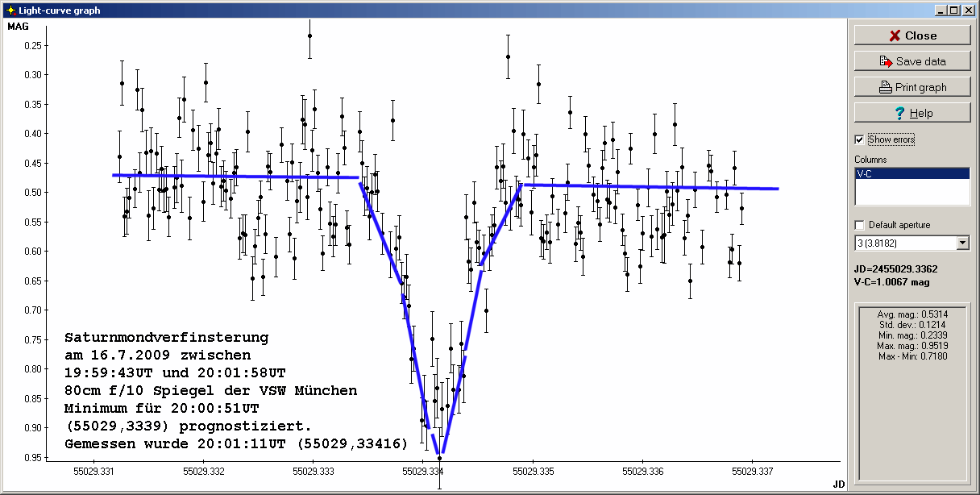This screenshot has height=495, width=980.
Task: Enable the Default aperture checkbox
Action: coord(859,225)
